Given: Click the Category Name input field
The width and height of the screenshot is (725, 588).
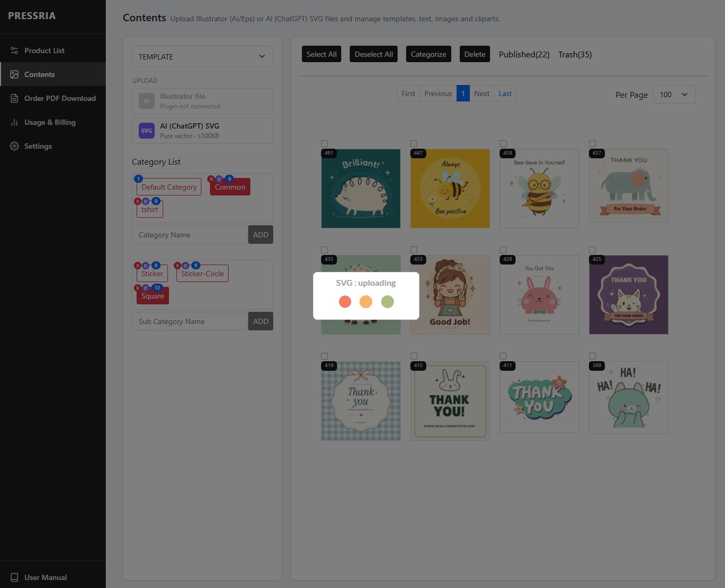Looking at the screenshot, I should pos(190,235).
